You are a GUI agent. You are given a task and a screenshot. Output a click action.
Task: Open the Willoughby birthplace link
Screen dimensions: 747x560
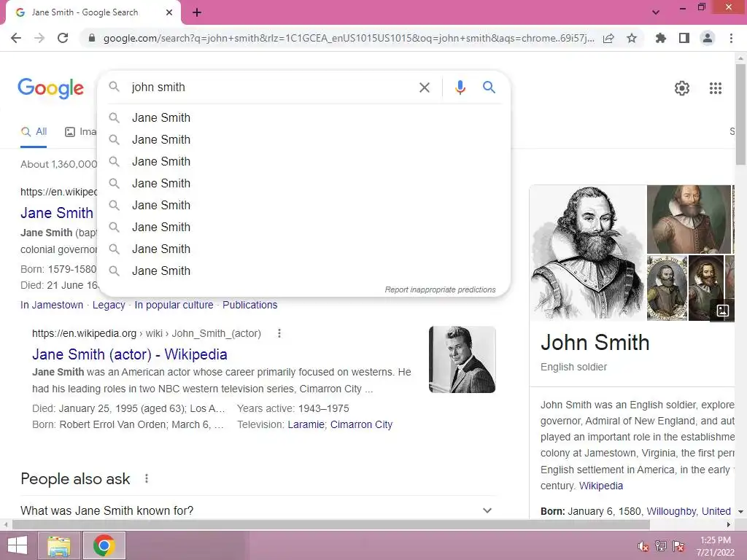pyautogui.click(x=671, y=511)
